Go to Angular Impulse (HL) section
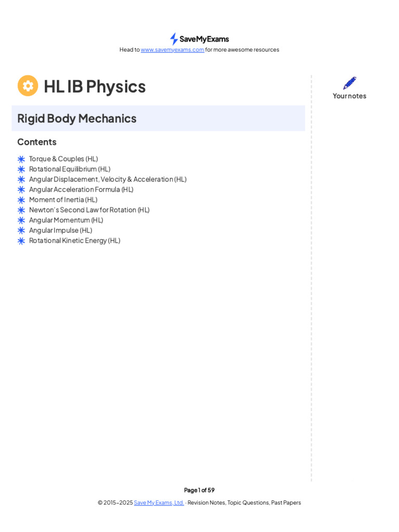This screenshot has height=532, width=399. click(x=61, y=230)
